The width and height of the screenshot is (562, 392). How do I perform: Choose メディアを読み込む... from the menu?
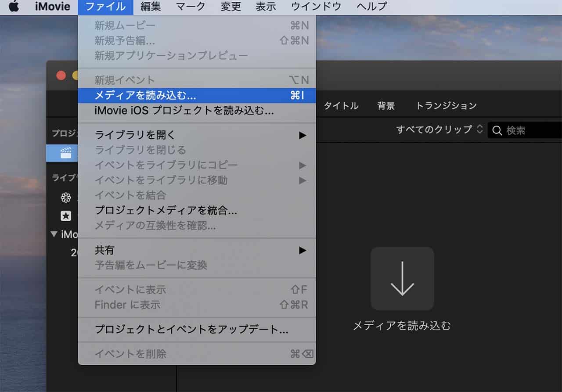pyautogui.click(x=197, y=95)
